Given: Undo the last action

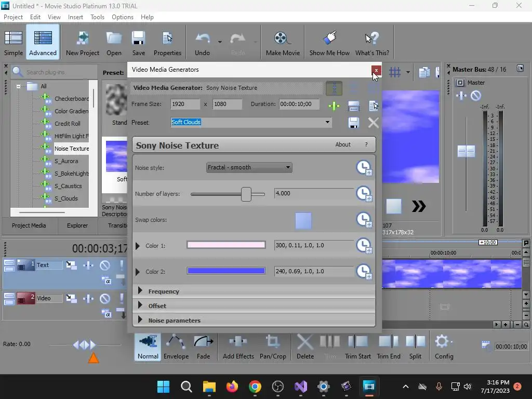Looking at the screenshot, I should point(202,43).
